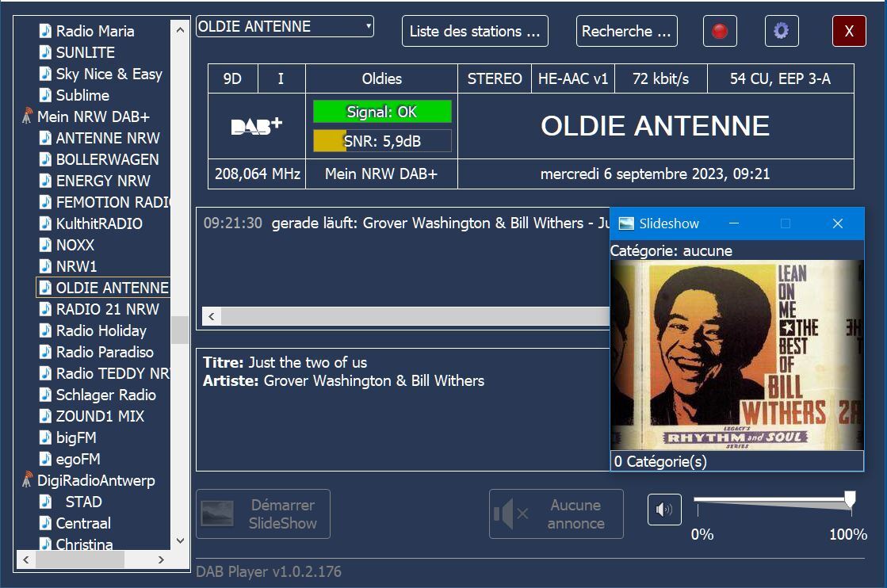Screen dimensions: 887x588
Task: Open Liste des stations
Action: click(x=475, y=31)
